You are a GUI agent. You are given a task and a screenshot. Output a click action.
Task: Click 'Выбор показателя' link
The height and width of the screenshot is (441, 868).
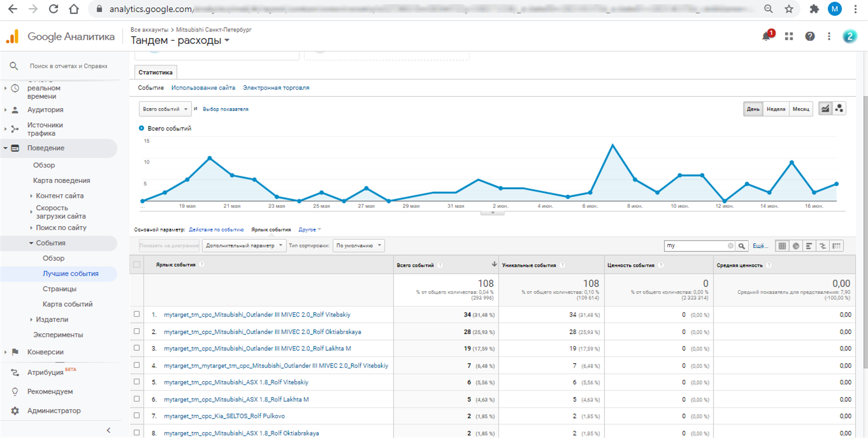coord(225,109)
